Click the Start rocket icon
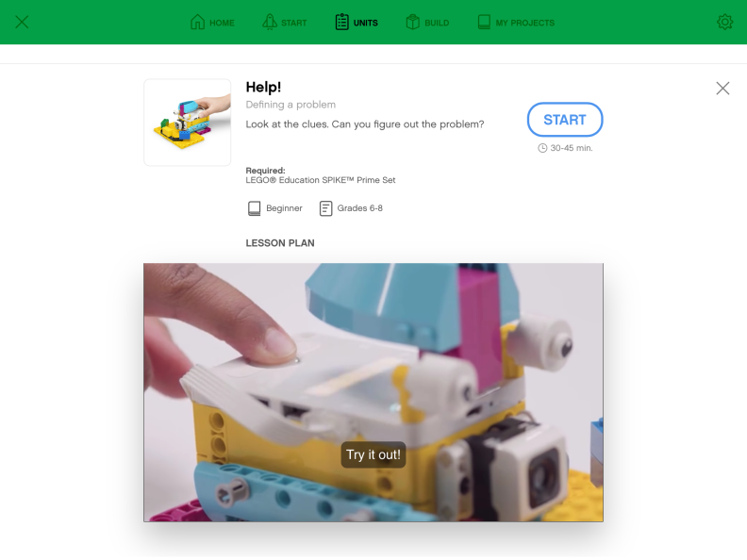The image size is (747, 560). (x=270, y=22)
